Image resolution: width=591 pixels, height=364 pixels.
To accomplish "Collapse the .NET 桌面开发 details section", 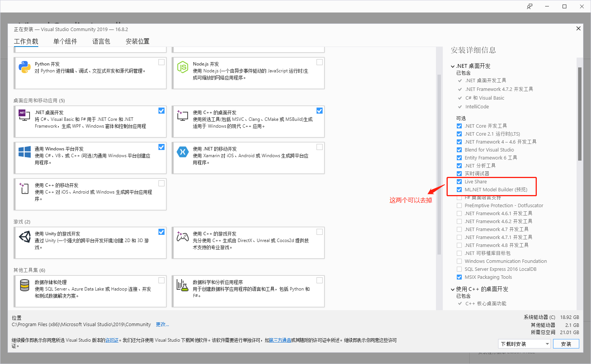I will pos(453,66).
